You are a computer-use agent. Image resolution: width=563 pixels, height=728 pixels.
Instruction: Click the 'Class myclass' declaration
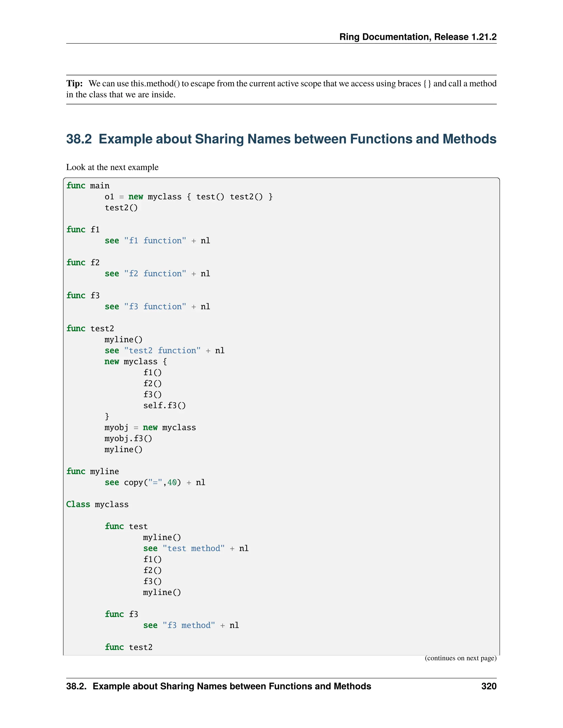(x=97, y=505)
